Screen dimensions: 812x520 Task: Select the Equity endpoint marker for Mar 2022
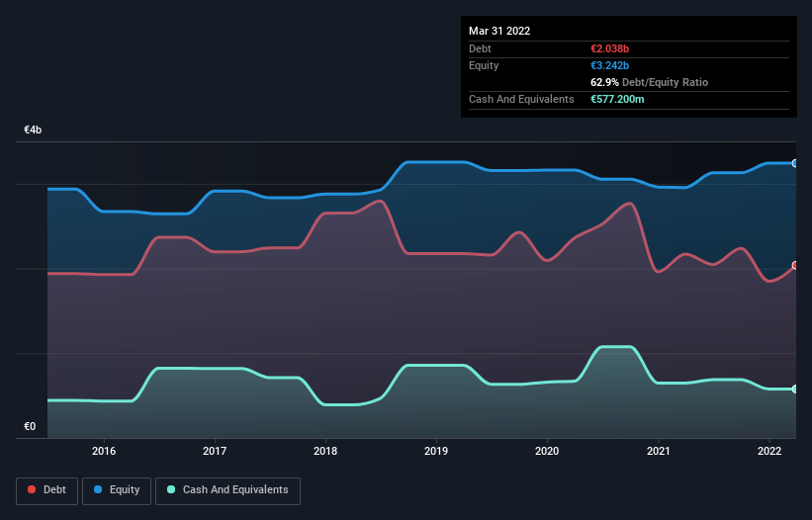(795, 163)
